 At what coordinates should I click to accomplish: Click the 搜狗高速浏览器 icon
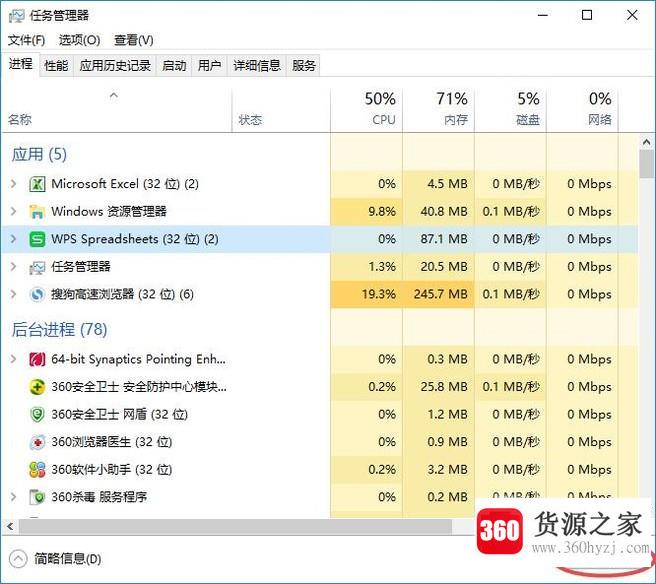point(37,295)
